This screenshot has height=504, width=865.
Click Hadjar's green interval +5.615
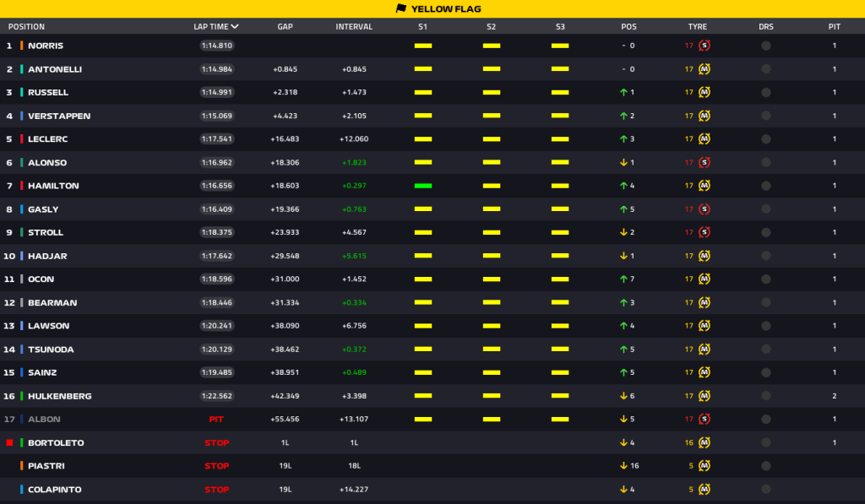tap(354, 256)
